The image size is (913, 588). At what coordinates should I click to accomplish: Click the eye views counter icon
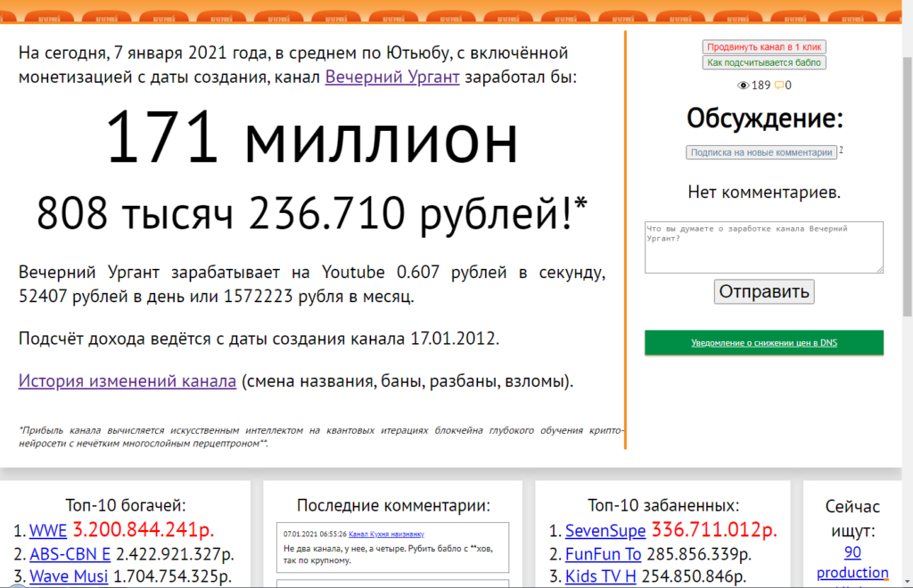pyautogui.click(x=744, y=86)
